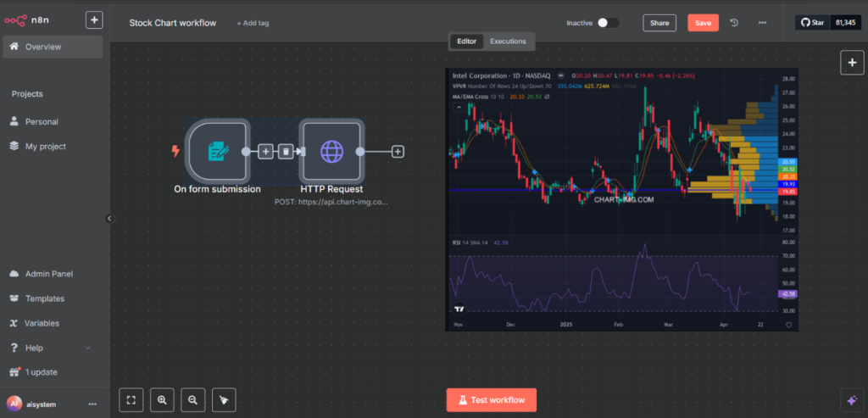
Task: Click the Help question mark icon
Action: point(14,348)
